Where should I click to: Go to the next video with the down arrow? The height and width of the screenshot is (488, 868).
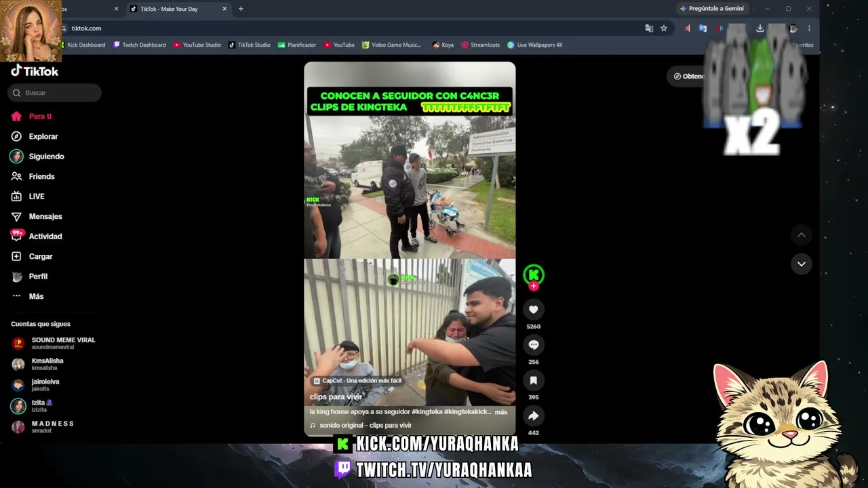pos(801,264)
